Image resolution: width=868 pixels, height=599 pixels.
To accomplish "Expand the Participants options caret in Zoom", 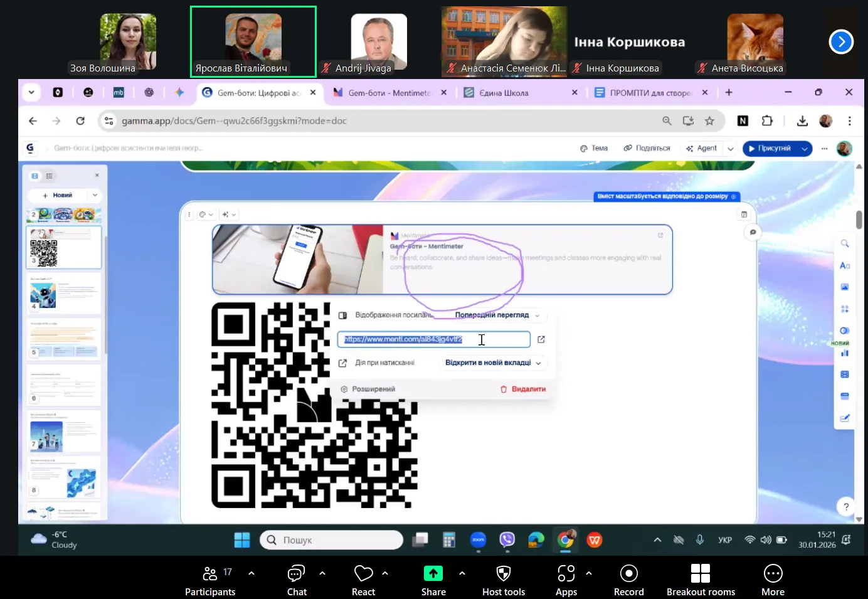I will (251, 573).
